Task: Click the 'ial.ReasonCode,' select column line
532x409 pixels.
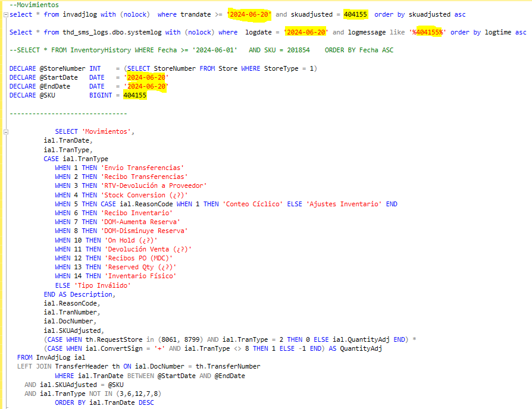Action: 72,303
